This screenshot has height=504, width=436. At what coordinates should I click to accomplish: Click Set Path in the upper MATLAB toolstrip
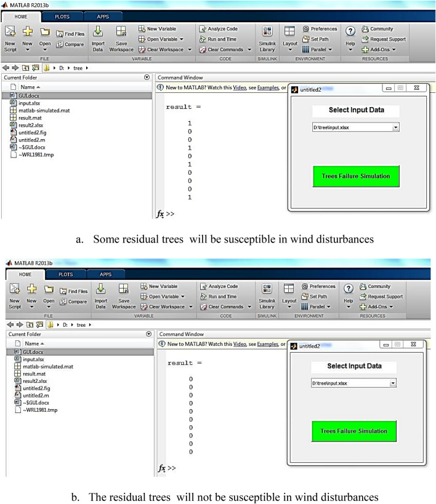pos(318,39)
